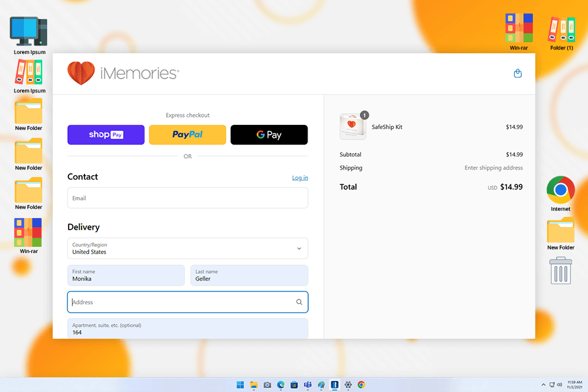The image size is (588, 392).
Task: Open network status tray icon
Action: pyautogui.click(x=552, y=385)
